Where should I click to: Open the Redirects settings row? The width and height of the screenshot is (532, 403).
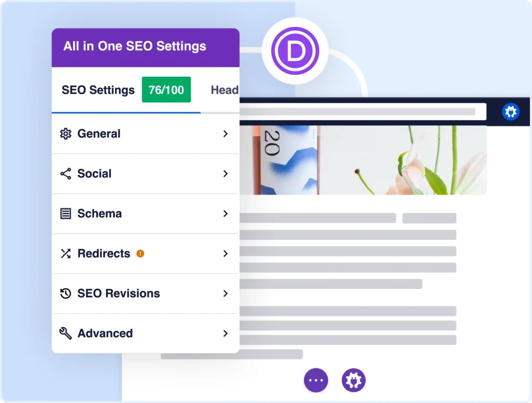(x=145, y=254)
